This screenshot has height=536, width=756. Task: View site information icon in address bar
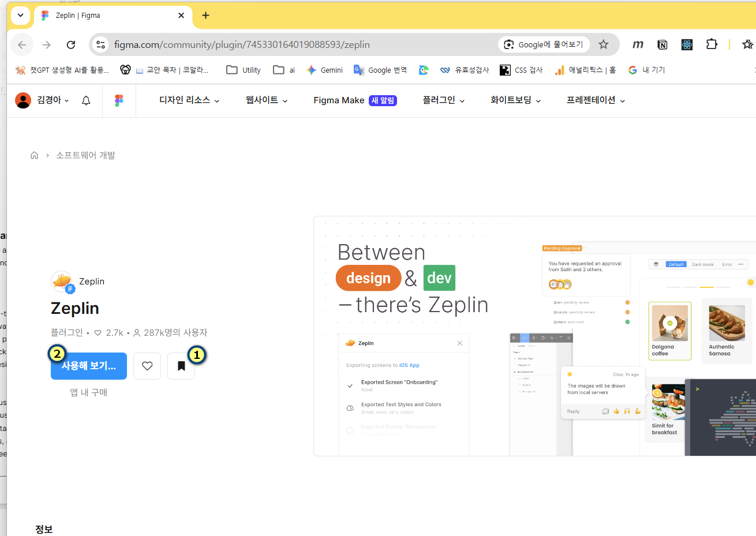coord(101,44)
